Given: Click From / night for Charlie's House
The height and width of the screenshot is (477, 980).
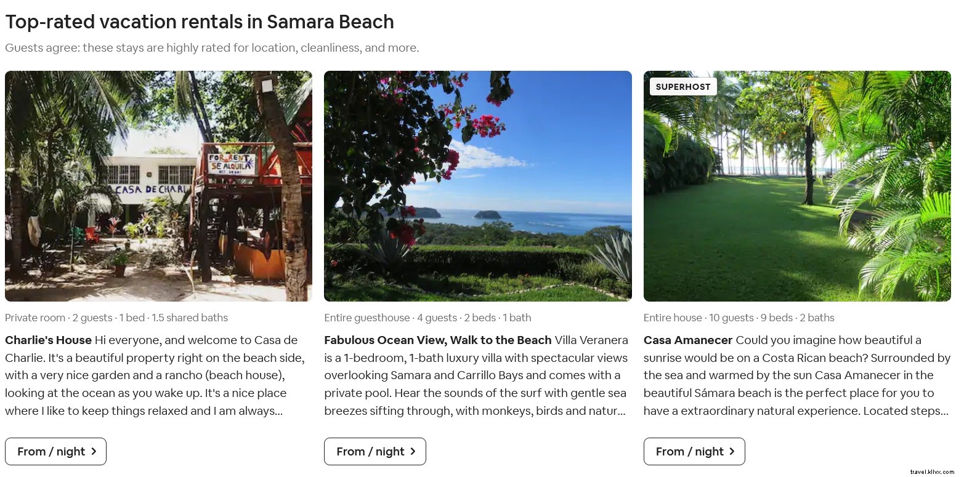Looking at the screenshot, I should 55,451.
